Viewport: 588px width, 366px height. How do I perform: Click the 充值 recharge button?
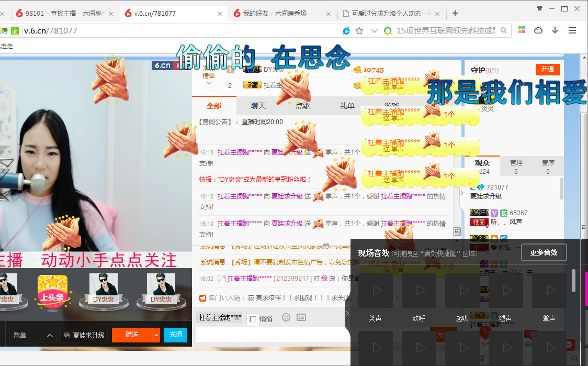pyautogui.click(x=175, y=335)
